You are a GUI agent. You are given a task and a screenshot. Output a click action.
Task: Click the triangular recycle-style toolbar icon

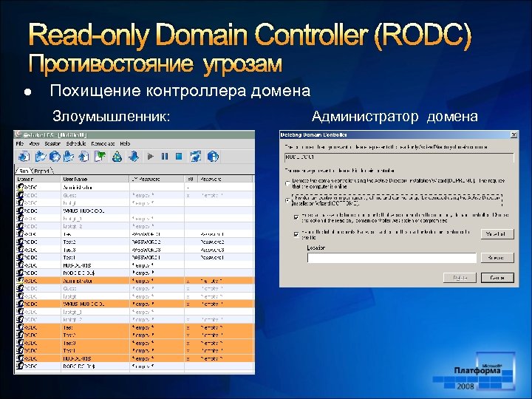(x=117, y=157)
